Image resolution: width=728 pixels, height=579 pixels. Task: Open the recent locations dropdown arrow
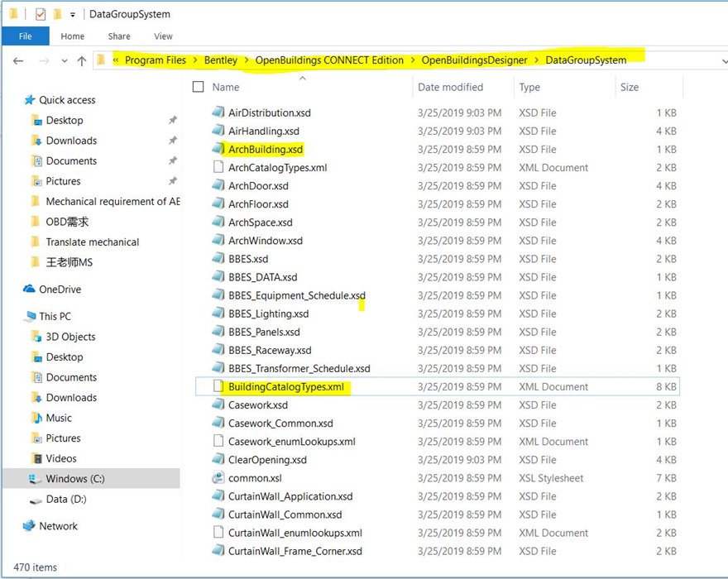pos(65,61)
